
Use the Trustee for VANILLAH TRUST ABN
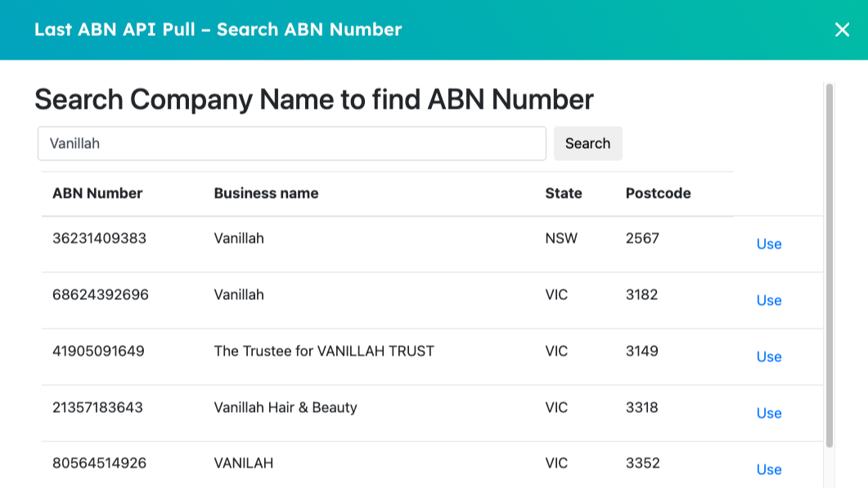(768, 357)
